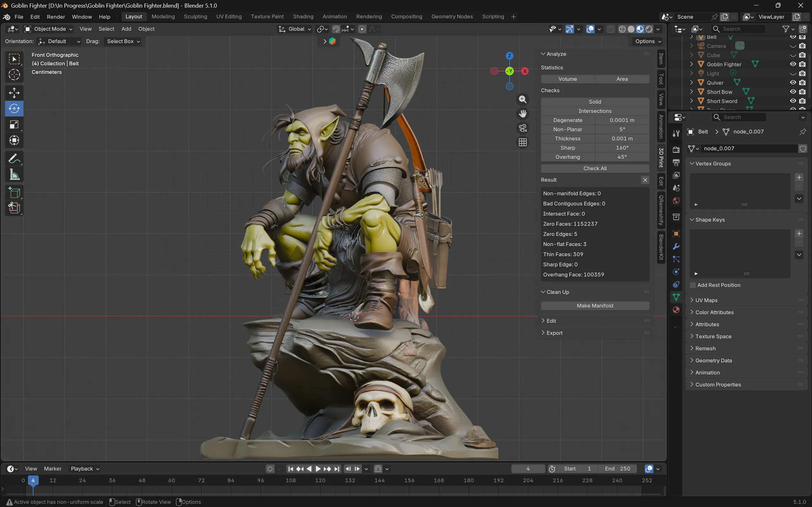The height and width of the screenshot is (507, 812).
Task: Expand the Export panel
Action: [x=595, y=333]
